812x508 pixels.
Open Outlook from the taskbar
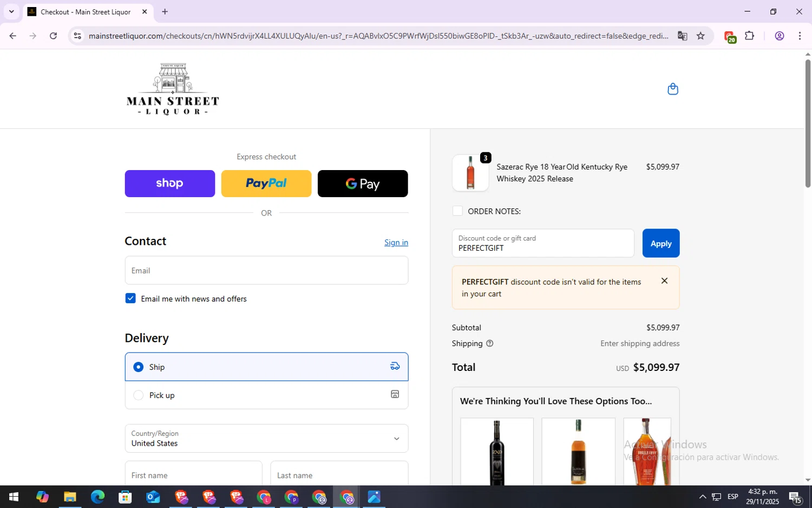pyautogui.click(x=153, y=497)
